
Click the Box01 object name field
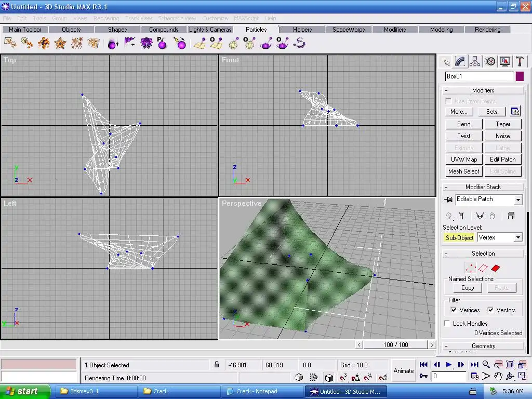[x=479, y=76]
